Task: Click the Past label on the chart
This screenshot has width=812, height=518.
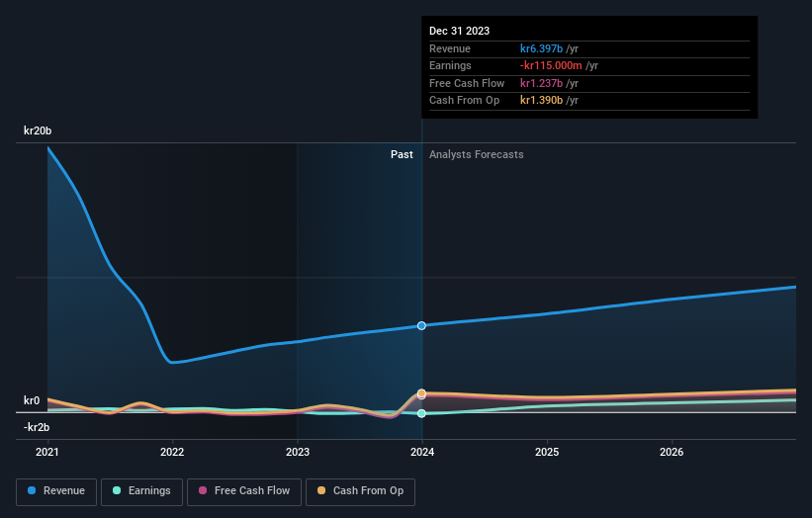Action: [402, 155]
